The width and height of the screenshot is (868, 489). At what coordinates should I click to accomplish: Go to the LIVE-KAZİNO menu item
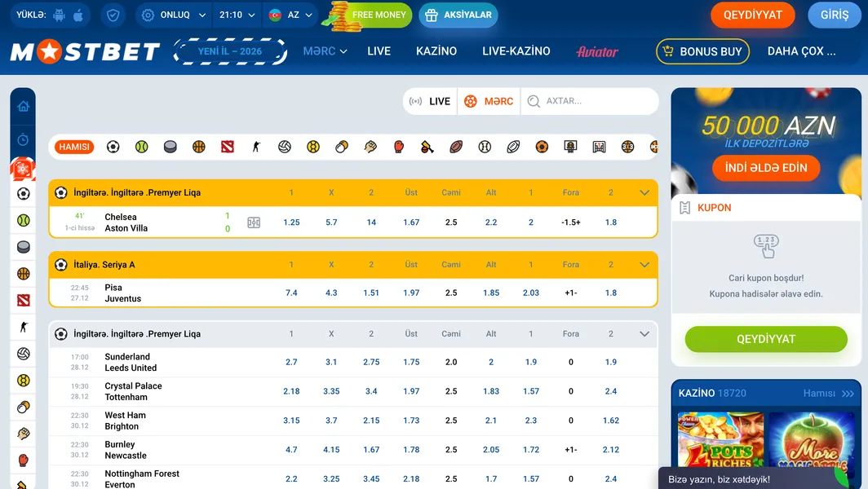click(516, 51)
